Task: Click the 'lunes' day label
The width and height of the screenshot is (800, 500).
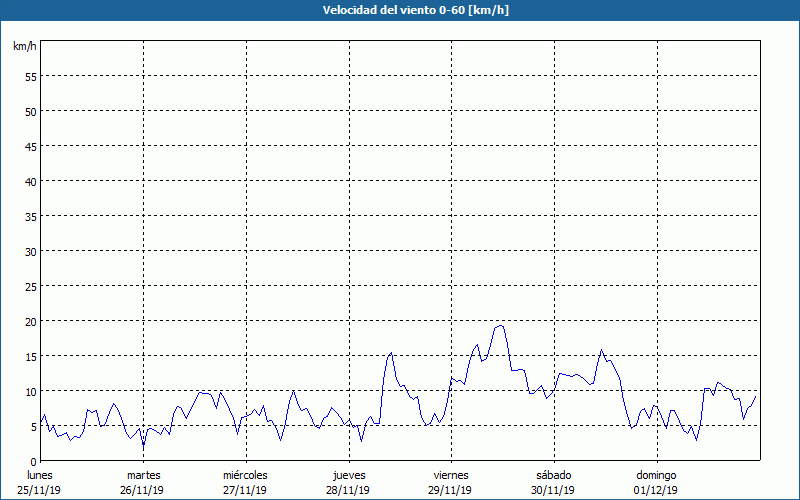Action: click(40, 475)
